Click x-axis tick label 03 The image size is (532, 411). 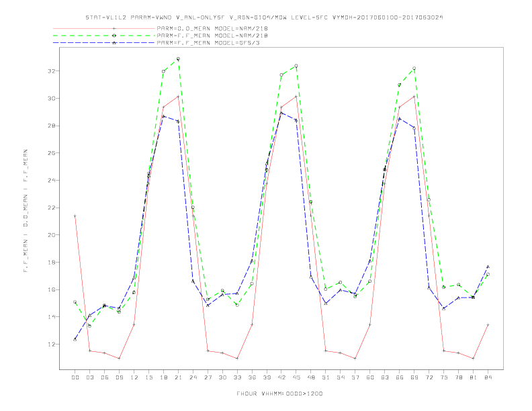pyautogui.click(x=90, y=377)
